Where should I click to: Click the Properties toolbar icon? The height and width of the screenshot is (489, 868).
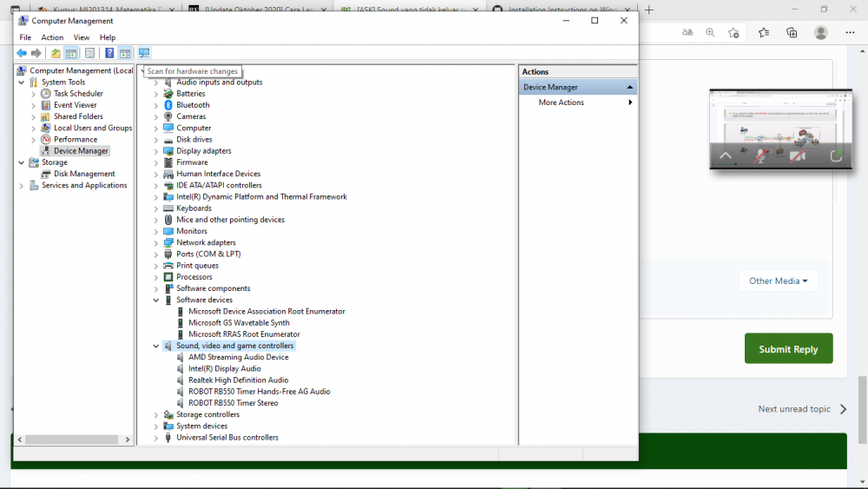coord(89,53)
